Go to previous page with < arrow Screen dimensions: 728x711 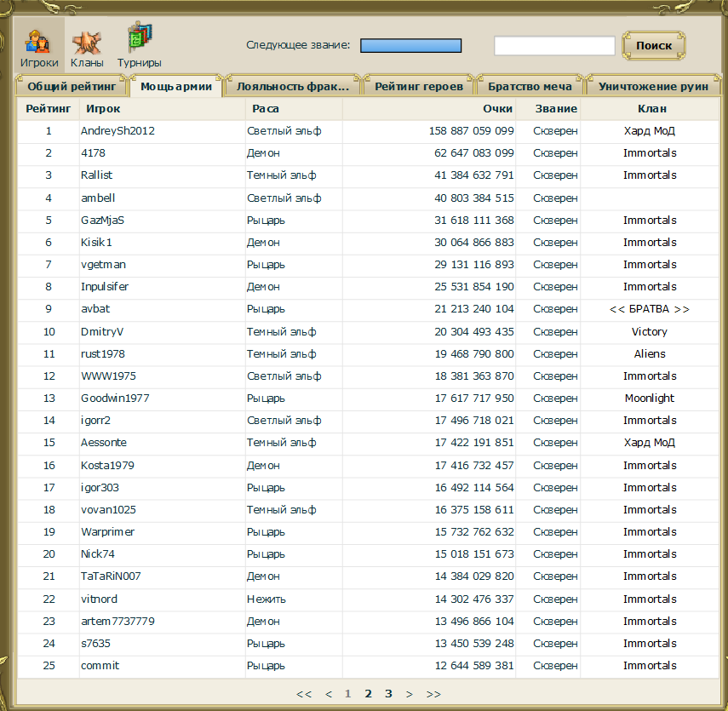pyautogui.click(x=329, y=694)
